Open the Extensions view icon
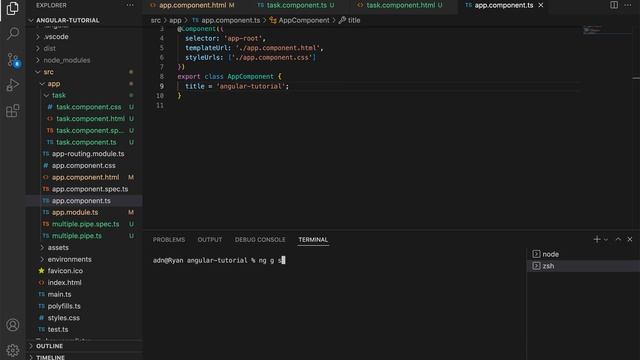 pos(13,110)
